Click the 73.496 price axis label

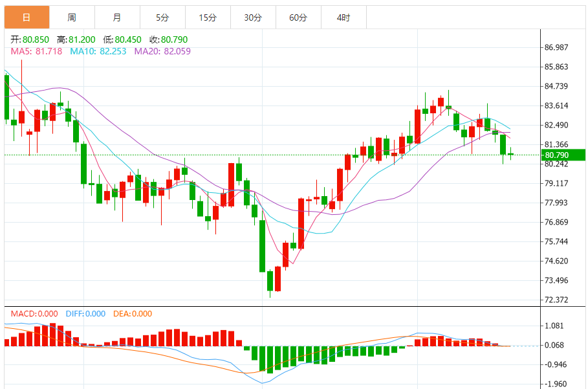pos(556,281)
